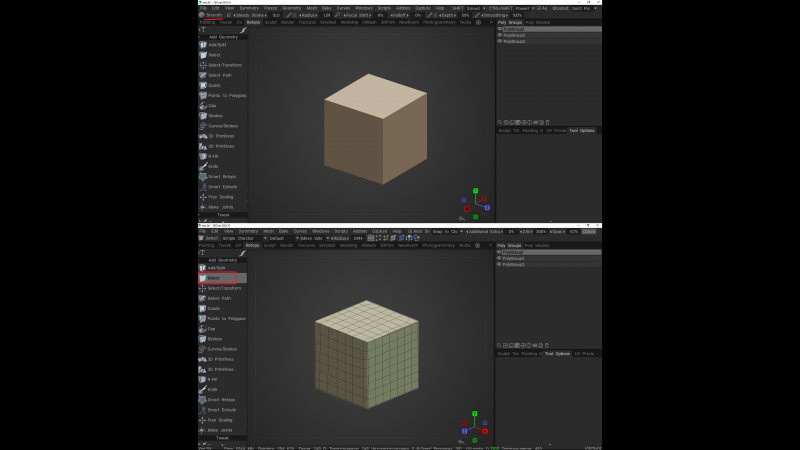Expand the Default dropdown in lower toolbar
800x450 pixels.
tap(275, 238)
